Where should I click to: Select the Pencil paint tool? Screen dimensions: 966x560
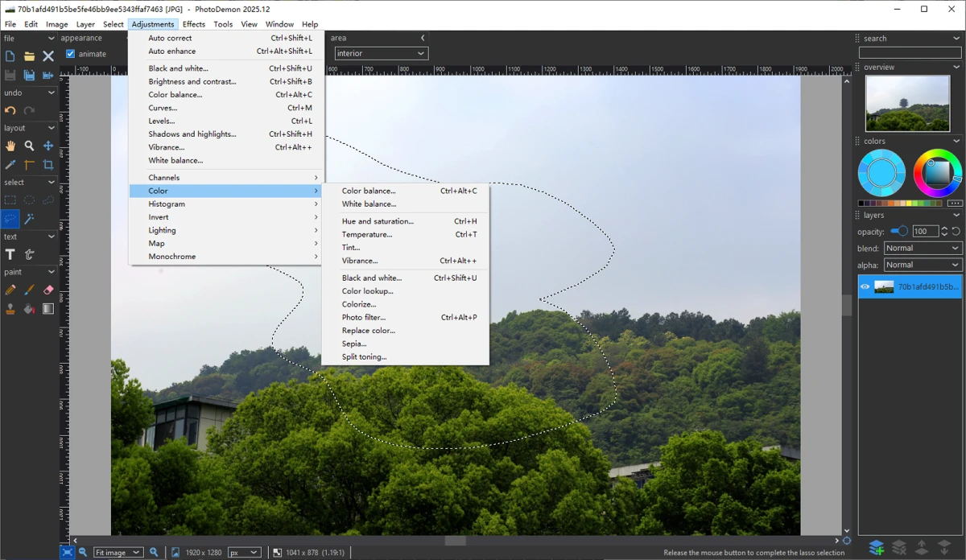[10, 290]
